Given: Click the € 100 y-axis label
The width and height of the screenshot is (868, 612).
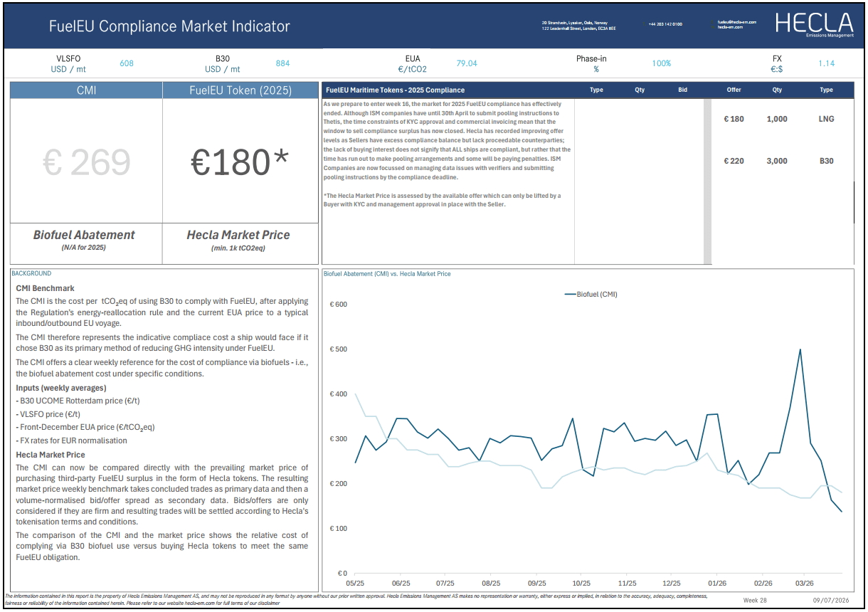Looking at the screenshot, I should [x=339, y=528].
